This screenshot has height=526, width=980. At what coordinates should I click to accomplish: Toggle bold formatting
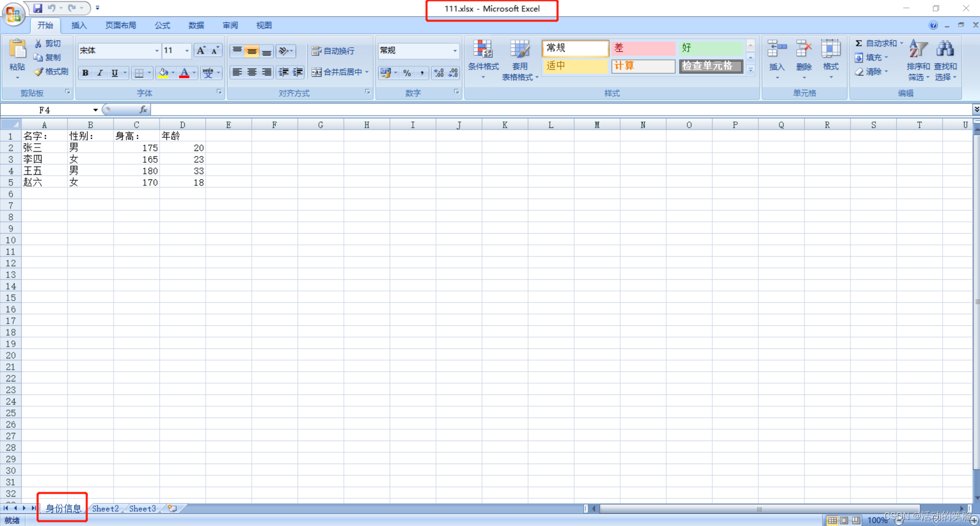tap(85, 73)
